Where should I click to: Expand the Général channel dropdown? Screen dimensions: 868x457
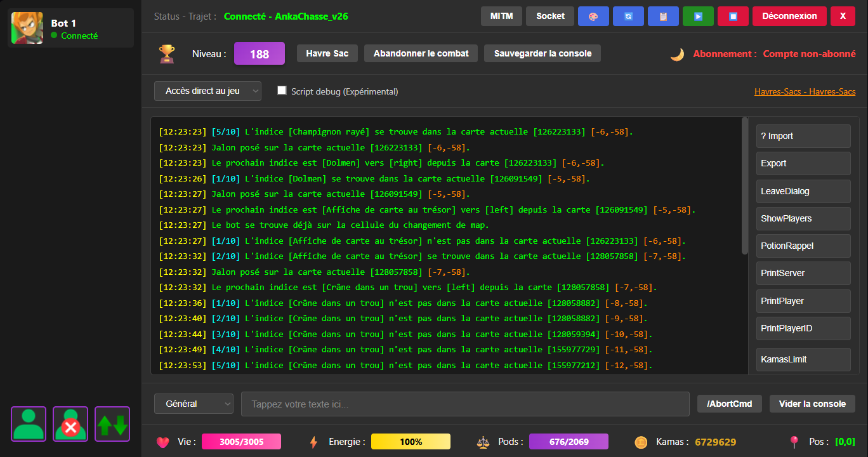pyautogui.click(x=194, y=404)
